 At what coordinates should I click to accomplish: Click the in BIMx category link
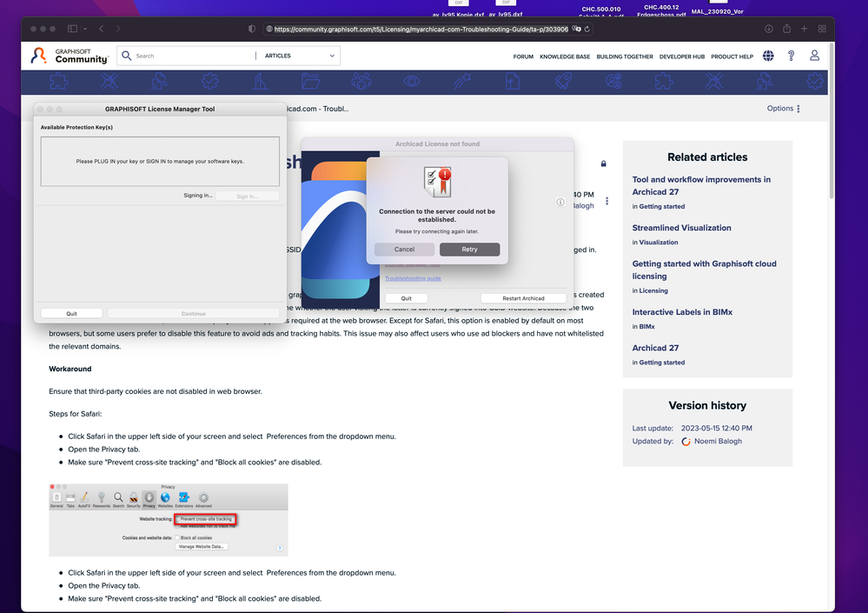click(x=646, y=326)
